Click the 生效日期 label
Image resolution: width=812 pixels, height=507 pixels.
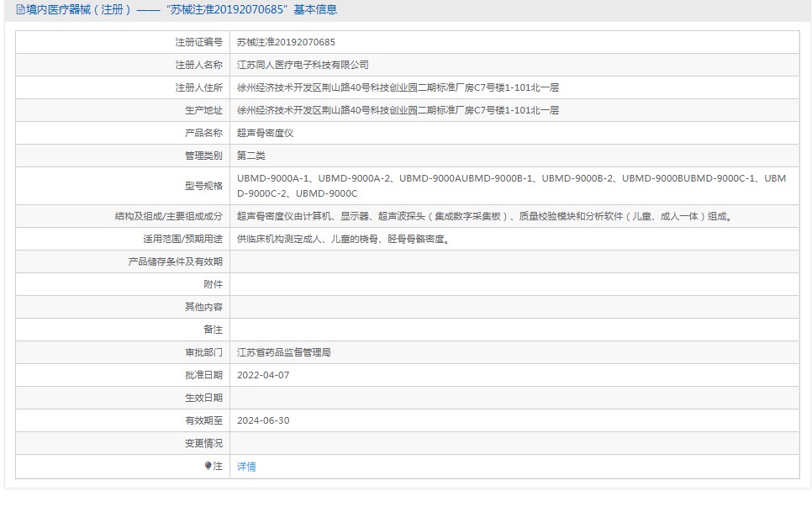click(203, 399)
